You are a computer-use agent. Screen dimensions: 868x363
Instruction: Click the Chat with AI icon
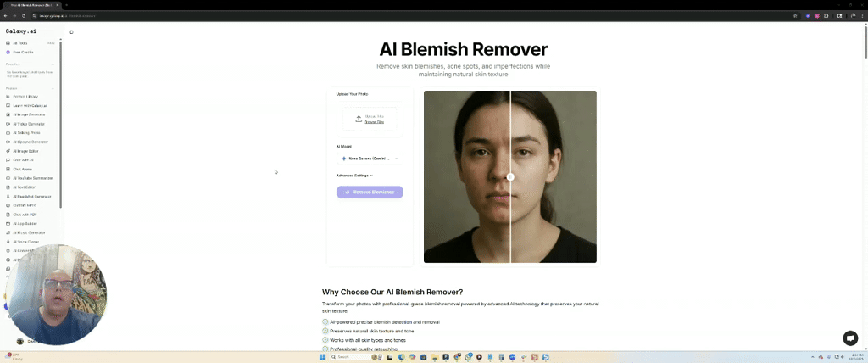coord(8,160)
